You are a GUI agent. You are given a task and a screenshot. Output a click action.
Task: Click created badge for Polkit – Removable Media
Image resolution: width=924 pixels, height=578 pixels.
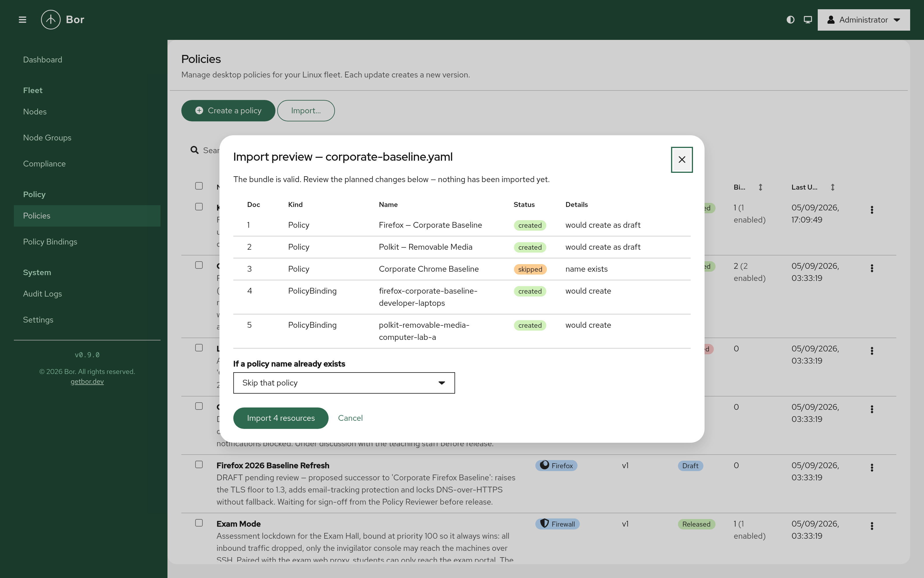pos(530,247)
